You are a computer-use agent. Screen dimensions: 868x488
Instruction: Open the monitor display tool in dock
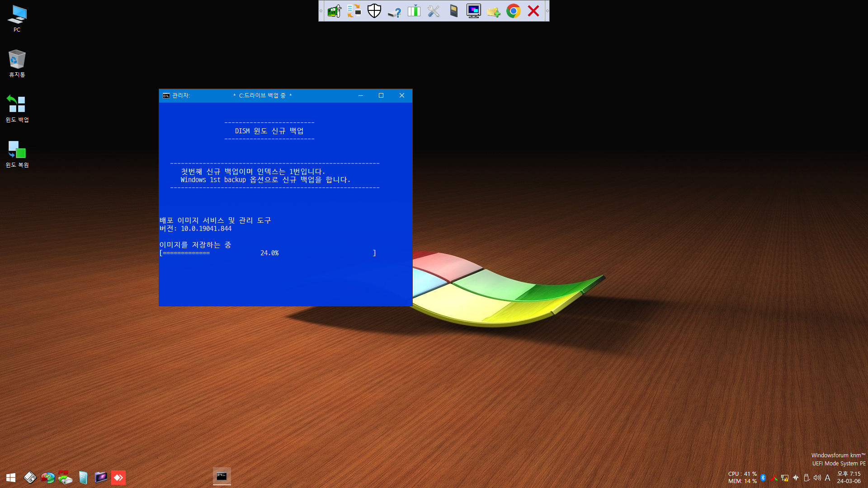[x=474, y=11]
